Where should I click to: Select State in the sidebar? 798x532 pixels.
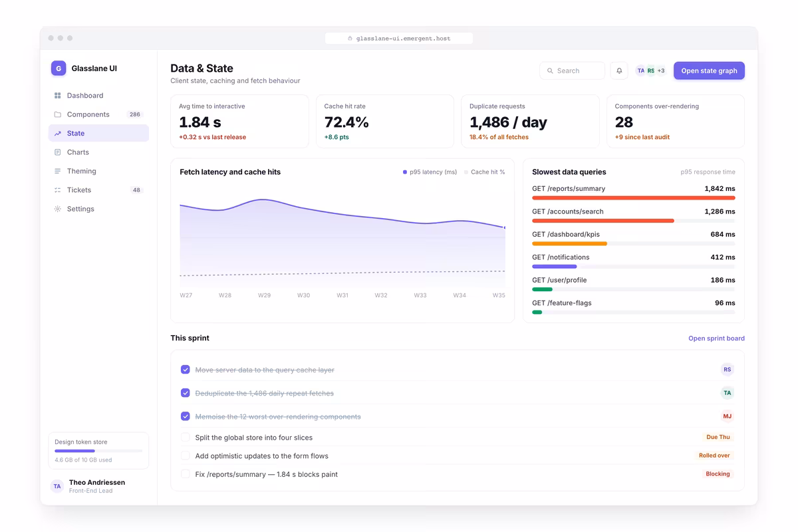click(98, 134)
